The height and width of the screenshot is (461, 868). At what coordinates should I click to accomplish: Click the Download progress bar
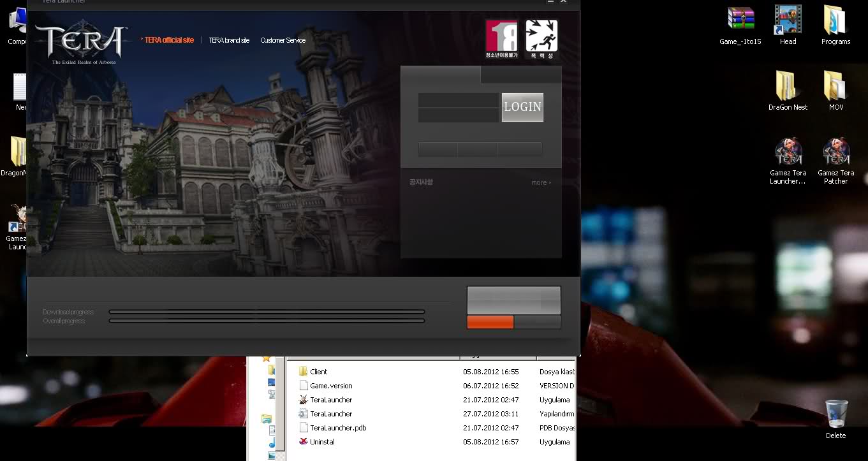(x=267, y=312)
